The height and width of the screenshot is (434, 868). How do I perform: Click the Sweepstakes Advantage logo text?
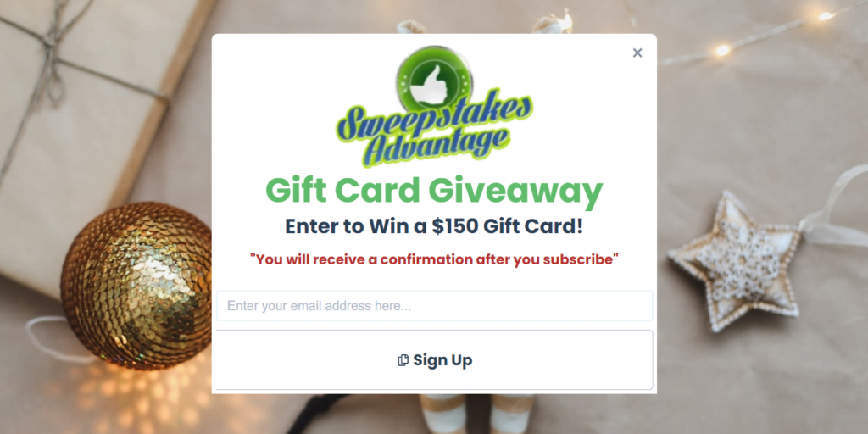coord(434,131)
